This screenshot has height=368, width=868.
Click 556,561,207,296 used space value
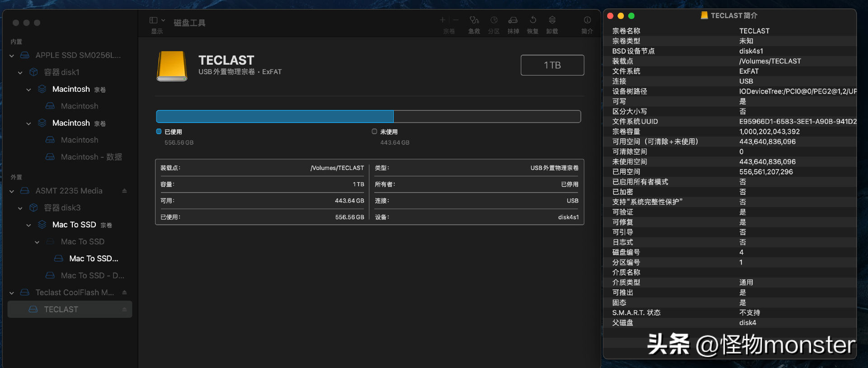coord(766,172)
